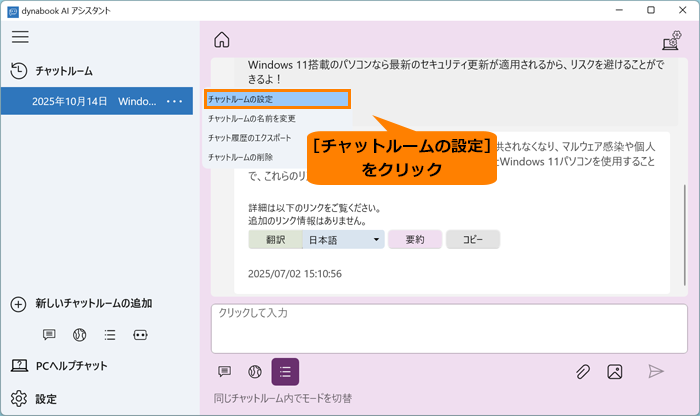Screen dimensions: 700x416
Task: Open the hamburger menu in the sidebar
Action: click(20, 37)
